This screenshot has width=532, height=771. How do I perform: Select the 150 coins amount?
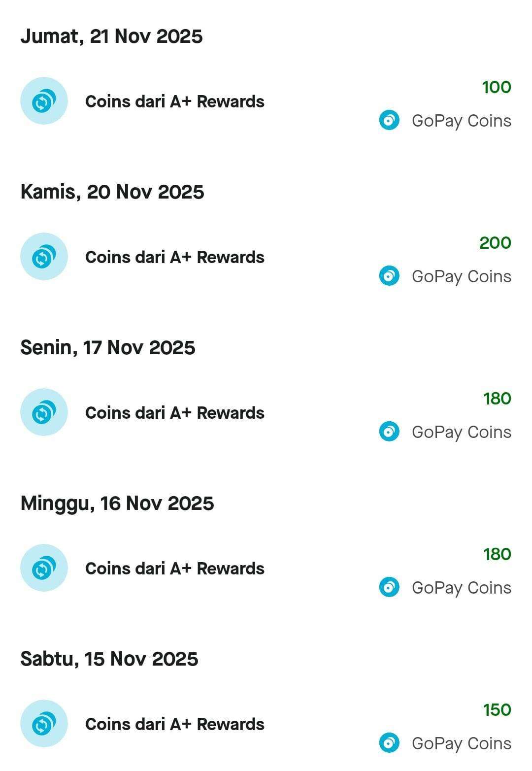point(497,710)
